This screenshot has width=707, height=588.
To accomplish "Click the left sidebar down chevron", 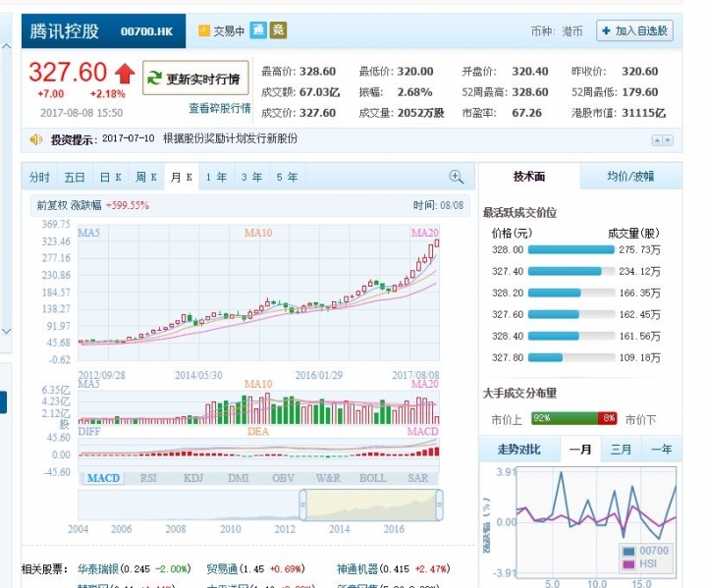I will tap(6, 332).
